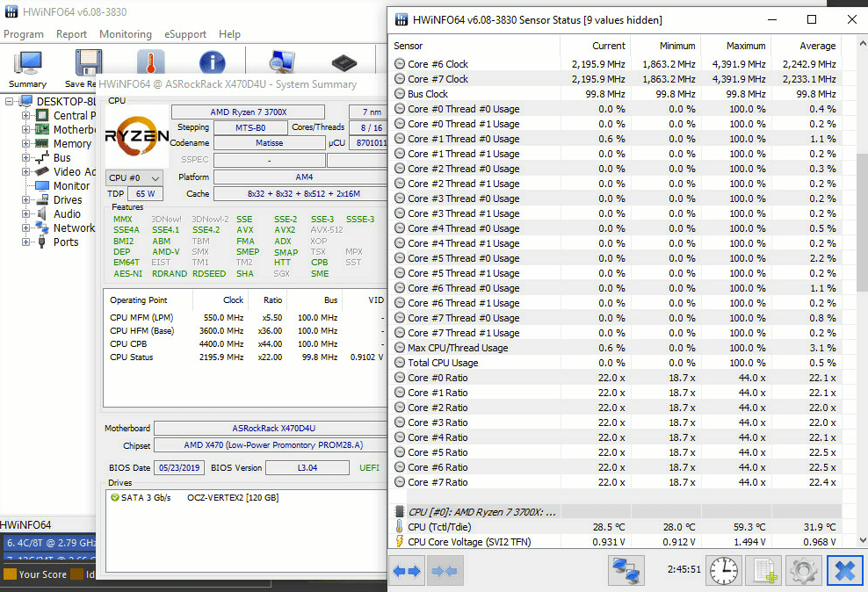This screenshot has height=592, width=868.
Task: Click the Maximum column header
Action: pyautogui.click(x=735, y=46)
